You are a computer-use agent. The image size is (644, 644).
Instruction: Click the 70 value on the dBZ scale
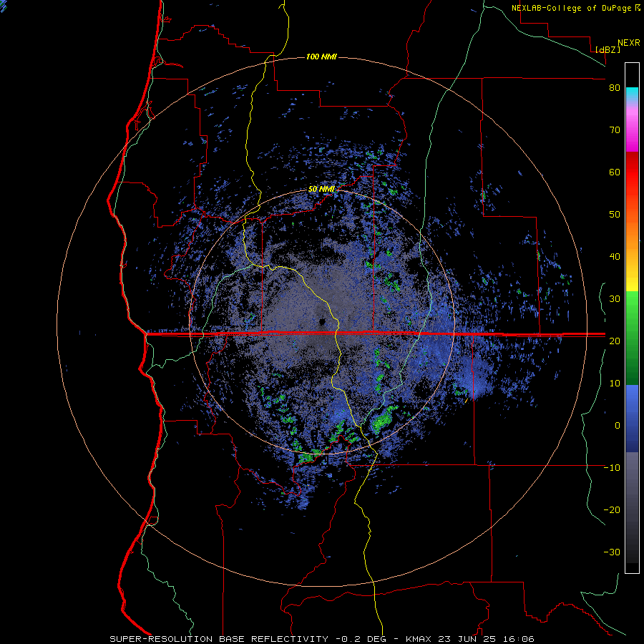pos(615,130)
